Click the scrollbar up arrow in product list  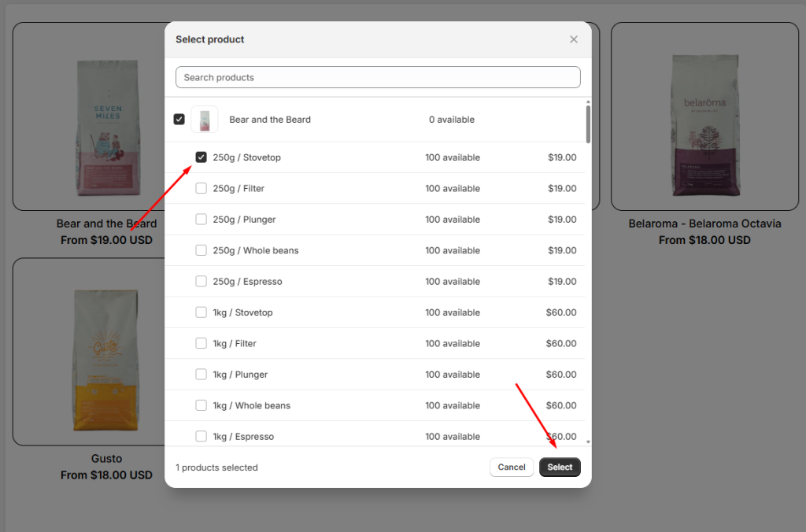588,102
